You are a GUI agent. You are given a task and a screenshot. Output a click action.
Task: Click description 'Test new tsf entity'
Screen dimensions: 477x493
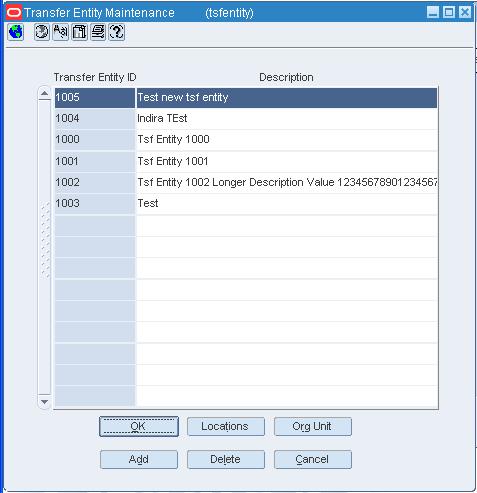click(x=287, y=98)
